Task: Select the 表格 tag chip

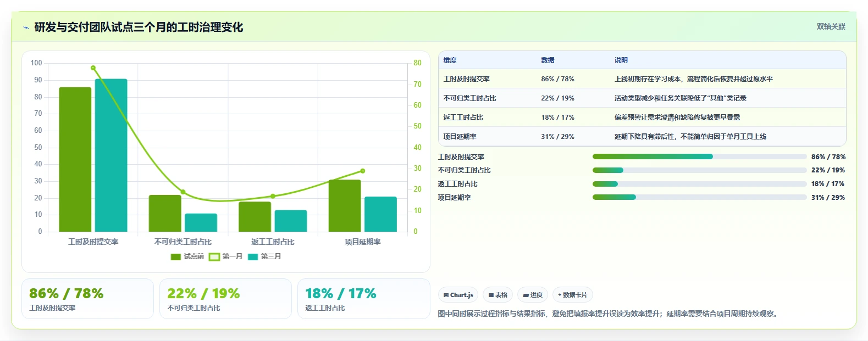Action: point(497,295)
